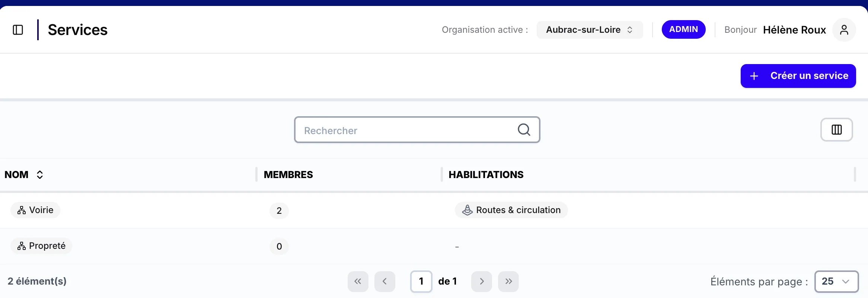Click the Routes & circulation habilitation tag
The image size is (868, 298).
coord(511,210)
